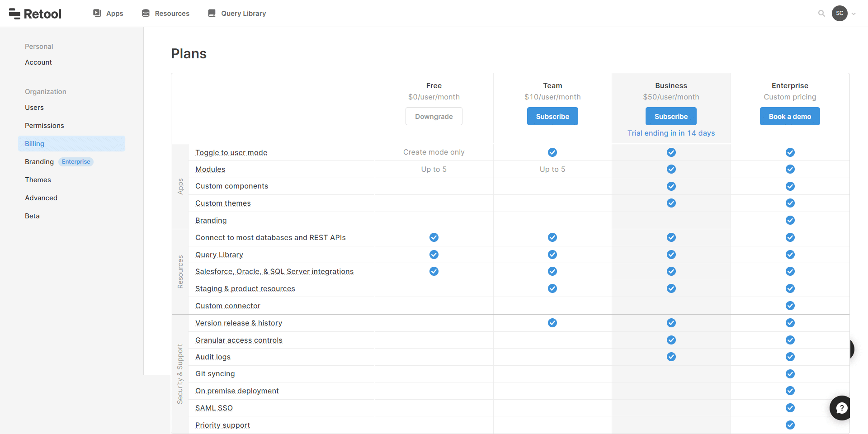Open Account settings in sidebar
The height and width of the screenshot is (434, 868).
(x=38, y=62)
